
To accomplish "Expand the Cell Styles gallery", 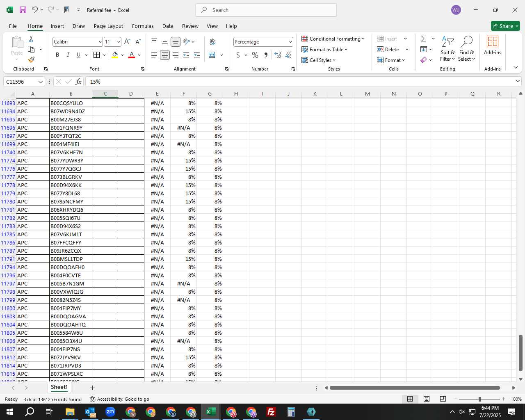I will click(x=318, y=60).
